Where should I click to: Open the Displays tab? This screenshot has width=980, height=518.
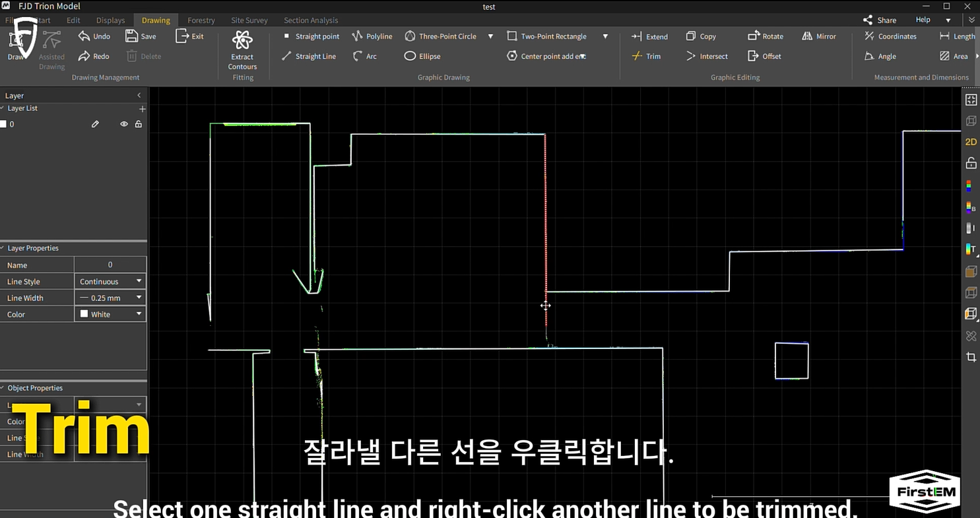pos(110,20)
